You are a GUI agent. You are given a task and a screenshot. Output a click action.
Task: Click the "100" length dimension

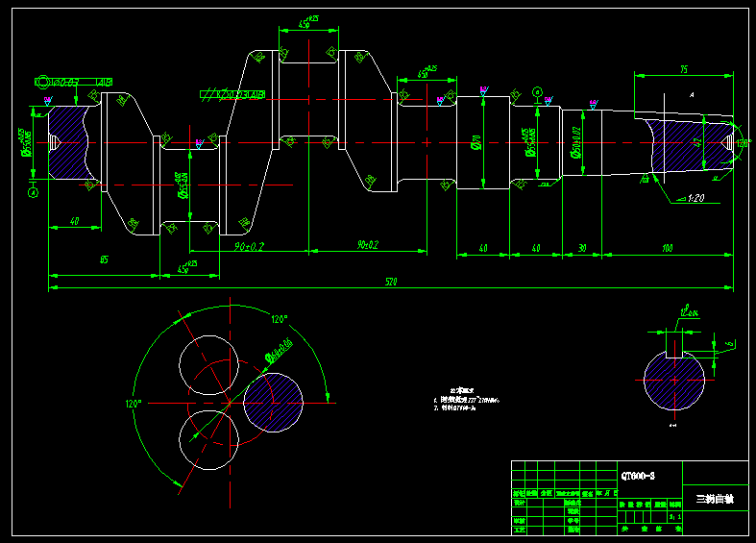click(x=668, y=248)
